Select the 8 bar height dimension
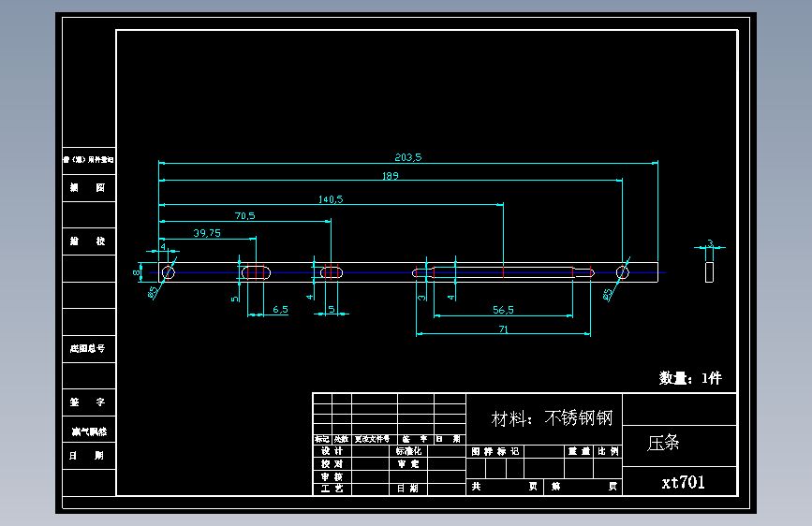Screen dimensions: 812x526 [x=136, y=272]
